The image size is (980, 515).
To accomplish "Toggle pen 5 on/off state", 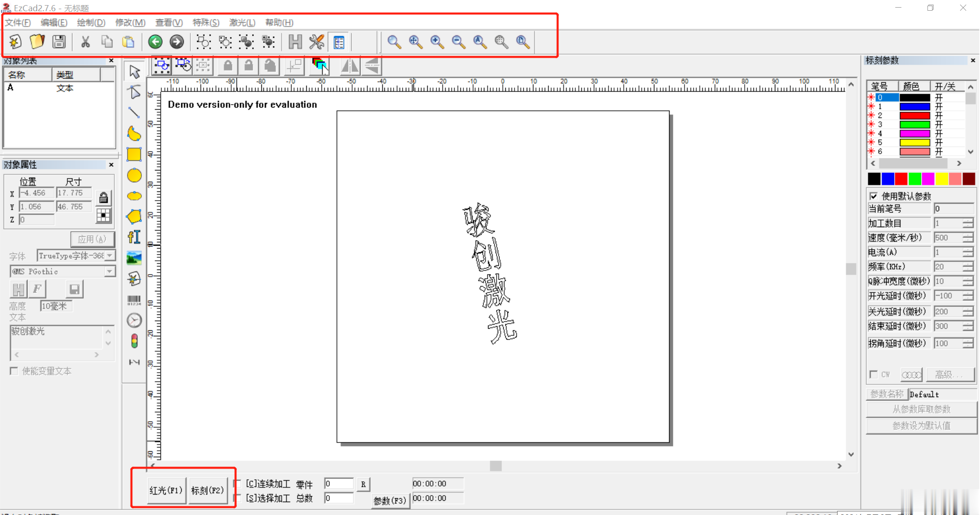I will click(939, 142).
